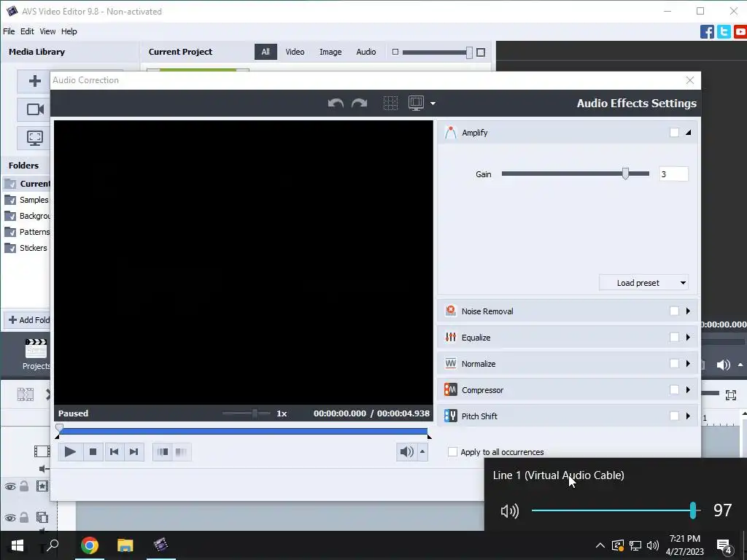Open the File menu
747x560 pixels.
click(9, 31)
